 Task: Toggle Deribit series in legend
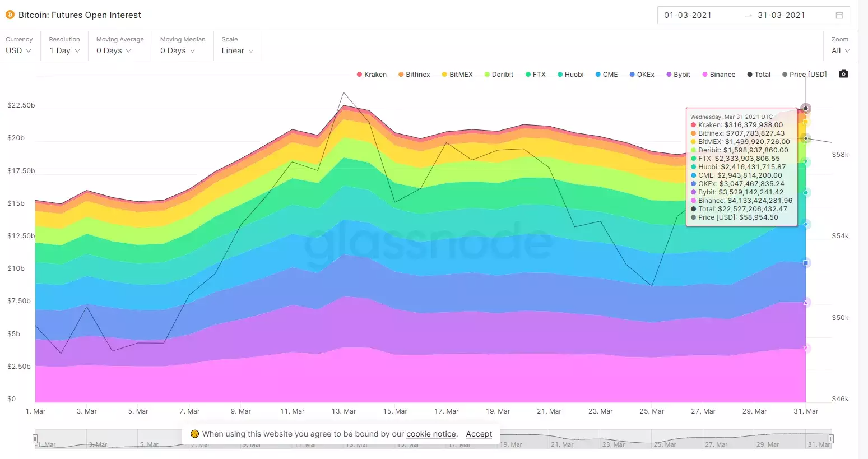[499, 75]
